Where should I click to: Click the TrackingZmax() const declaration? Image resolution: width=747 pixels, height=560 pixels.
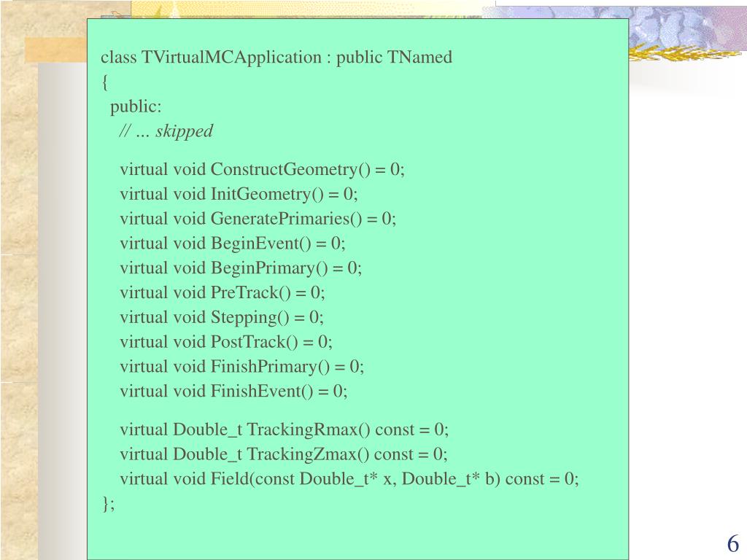[284, 455]
